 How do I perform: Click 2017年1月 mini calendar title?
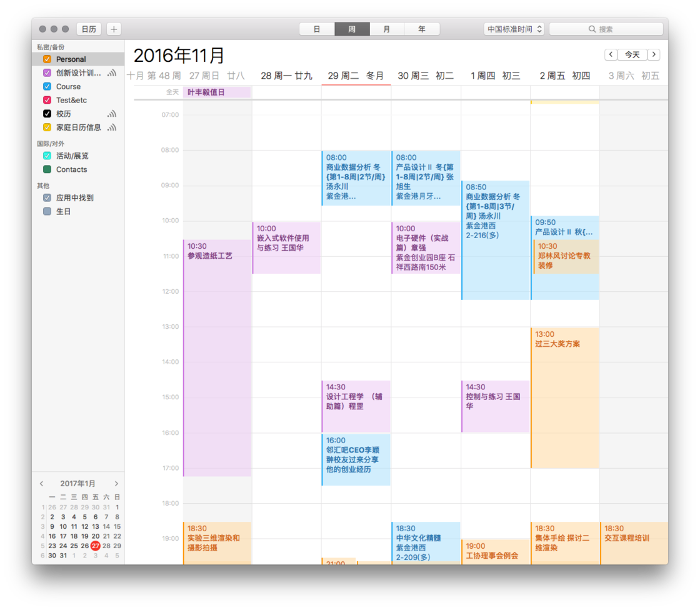tap(77, 484)
